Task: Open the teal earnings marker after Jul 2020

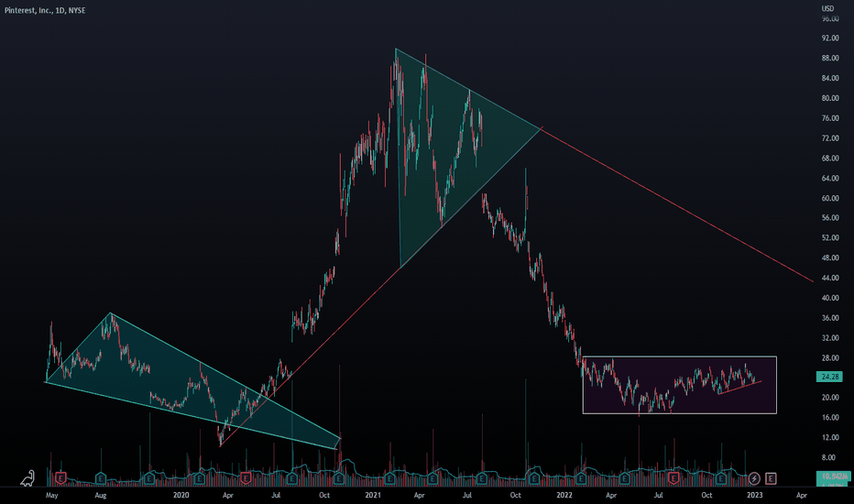Action: click(292, 478)
